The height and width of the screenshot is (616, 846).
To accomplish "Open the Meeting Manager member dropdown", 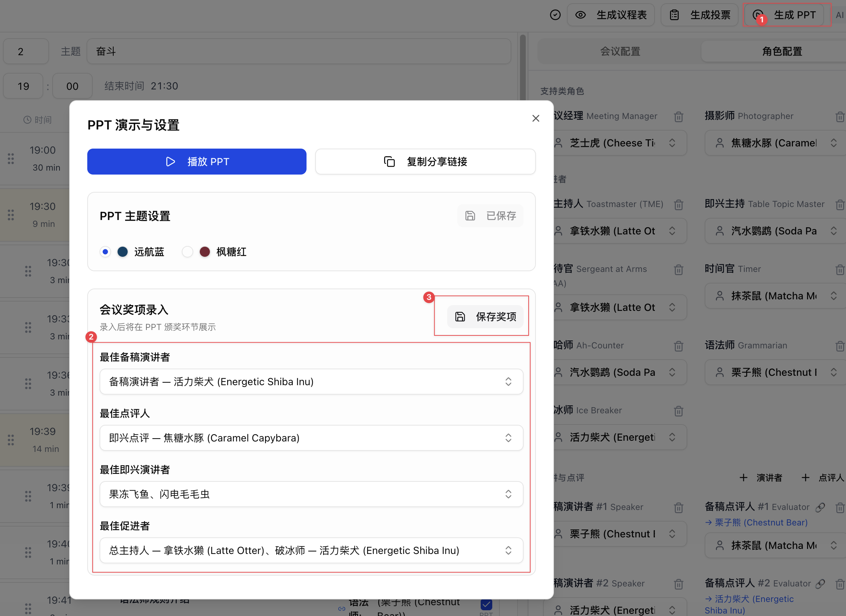I will [x=620, y=142].
